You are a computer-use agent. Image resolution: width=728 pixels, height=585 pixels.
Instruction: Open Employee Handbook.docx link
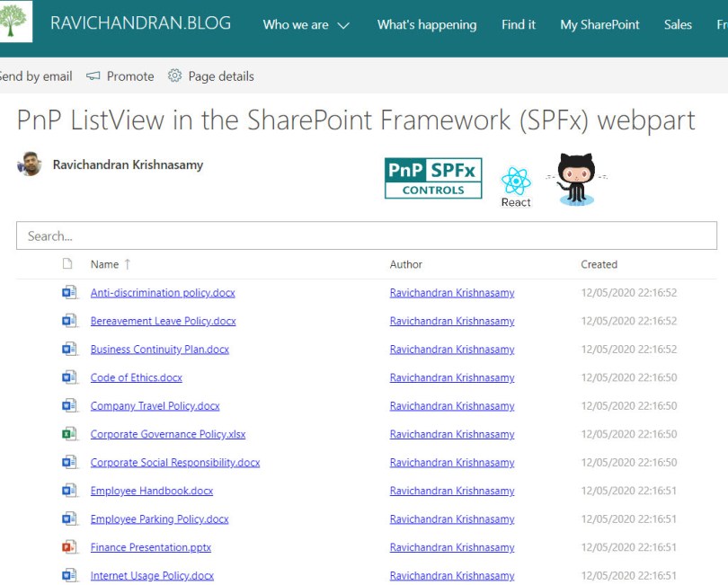152,491
